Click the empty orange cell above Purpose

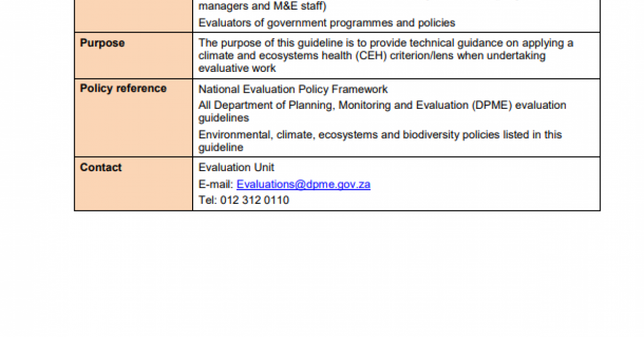point(134,16)
